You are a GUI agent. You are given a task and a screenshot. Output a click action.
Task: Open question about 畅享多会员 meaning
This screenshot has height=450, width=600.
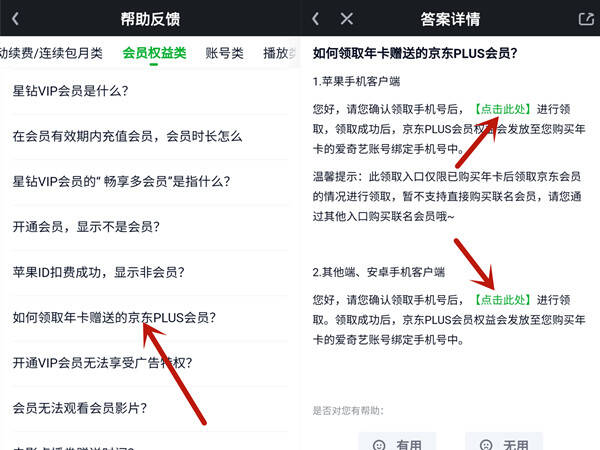point(150,181)
